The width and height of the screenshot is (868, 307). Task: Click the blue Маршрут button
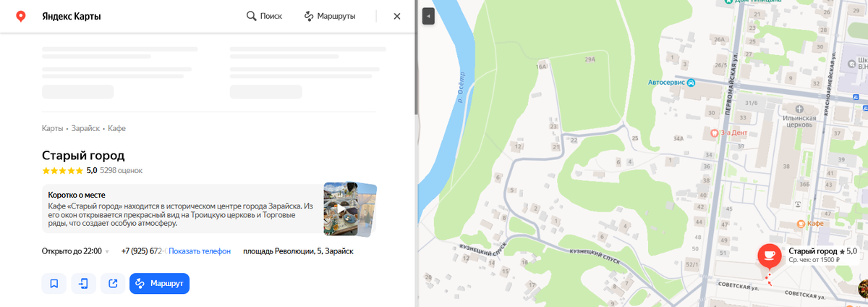(159, 283)
